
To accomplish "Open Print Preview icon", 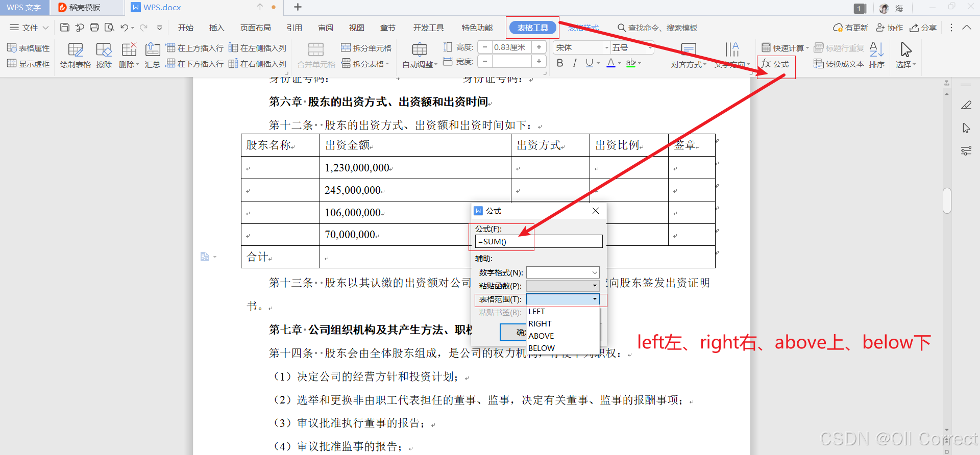I will point(109,28).
